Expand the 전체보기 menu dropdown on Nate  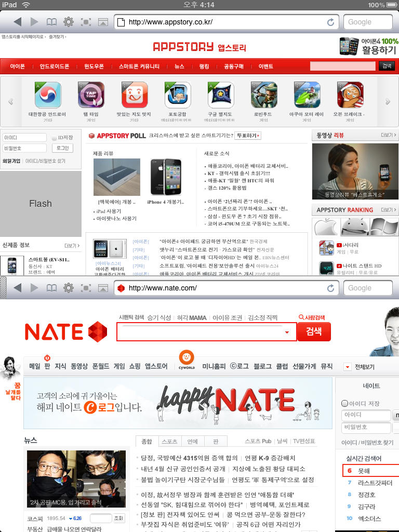click(x=348, y=367)
